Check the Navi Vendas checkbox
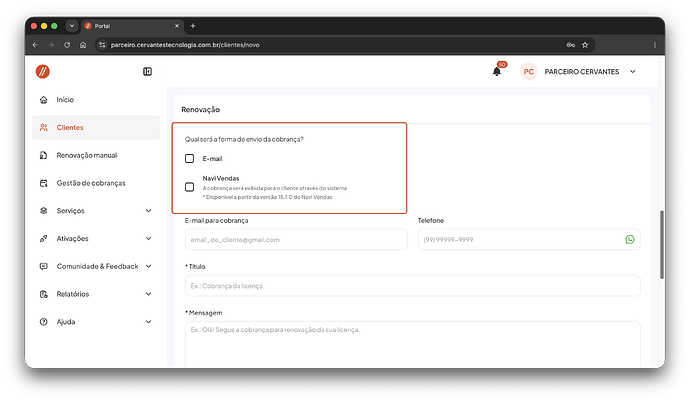Image resolution: width=690 pixels, height=401 pixels. click(189, 187)
